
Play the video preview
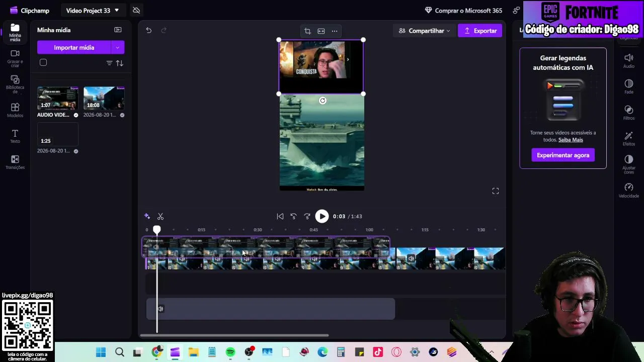click(322, 216)
